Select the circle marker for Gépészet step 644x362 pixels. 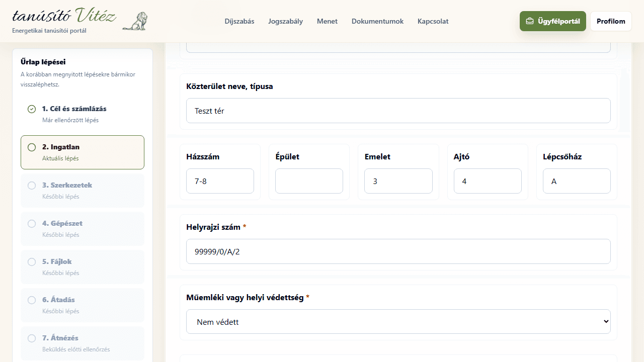[x=32, y=224]
